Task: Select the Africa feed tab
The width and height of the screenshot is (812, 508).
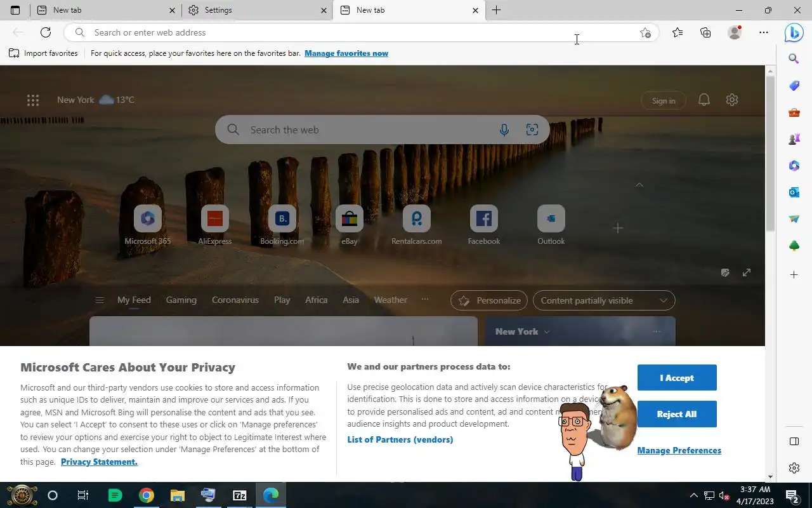Action: [x=316, y=300]
